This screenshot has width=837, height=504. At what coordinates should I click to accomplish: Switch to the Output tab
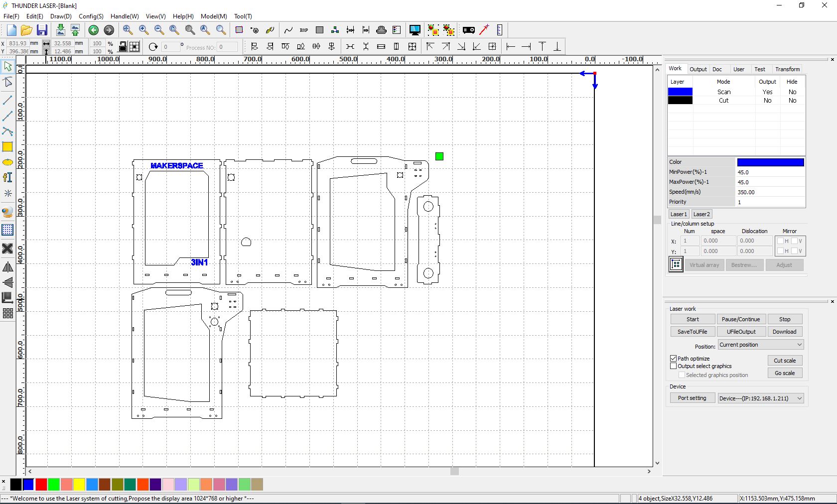click(x=698, y=69)
